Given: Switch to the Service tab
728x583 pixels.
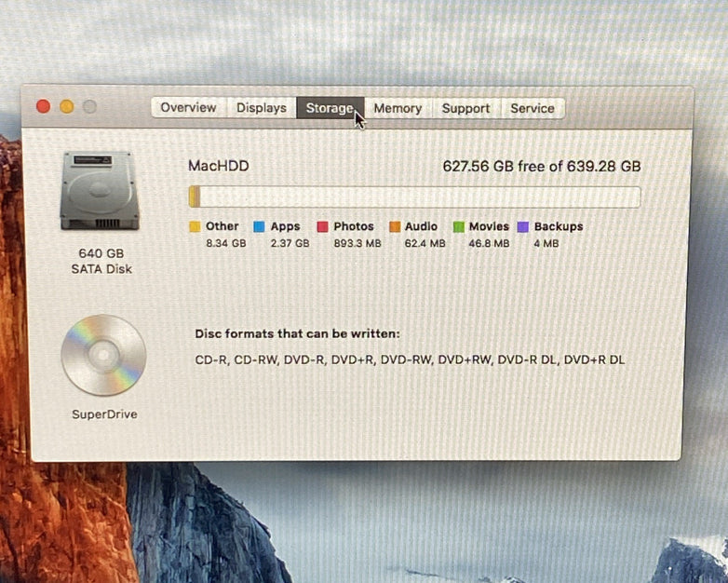Looking at the screenshot, I should (x=533, y=108).
